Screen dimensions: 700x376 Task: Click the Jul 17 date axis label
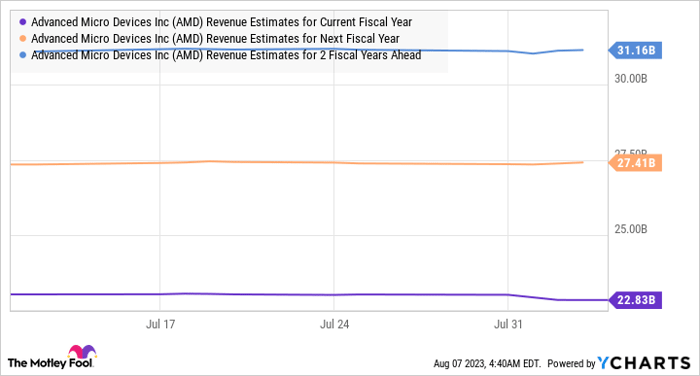[160, 324]
